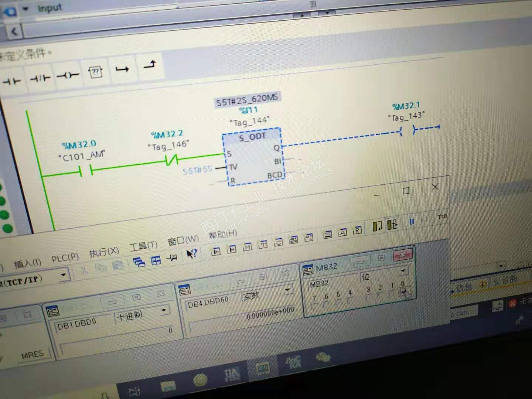Insert a counter window (C icon)
Screen dimensions: 532x399
[278, 242]
